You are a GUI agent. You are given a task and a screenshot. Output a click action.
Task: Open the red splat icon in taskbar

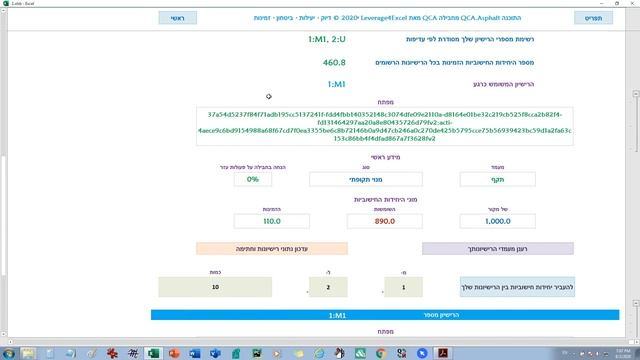[112, 353]
